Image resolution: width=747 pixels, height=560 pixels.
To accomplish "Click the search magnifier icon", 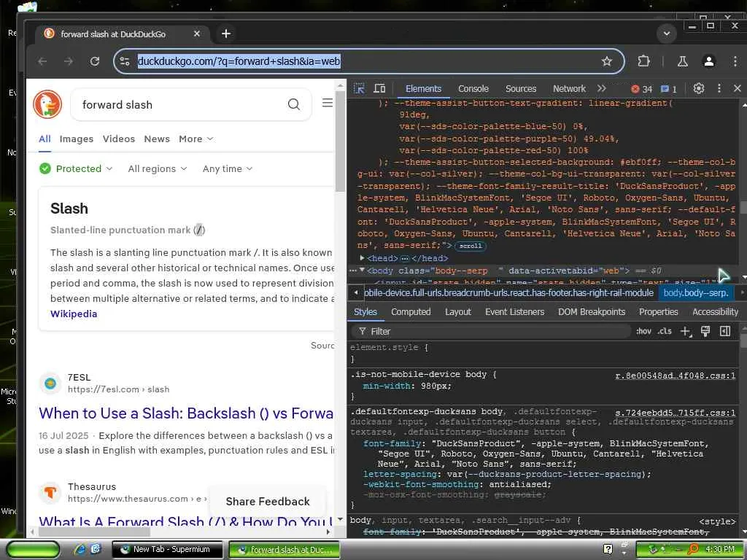I will point(294,104).
